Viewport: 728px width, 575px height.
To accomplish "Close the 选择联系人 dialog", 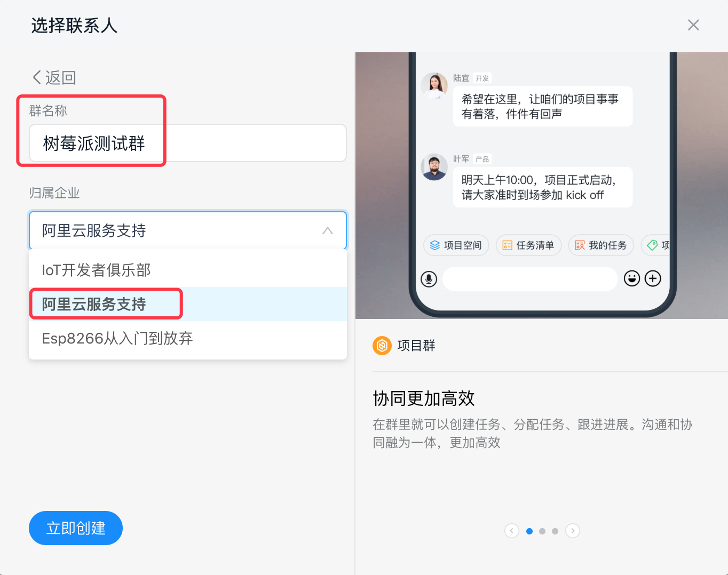I will [x=693, y=25].
